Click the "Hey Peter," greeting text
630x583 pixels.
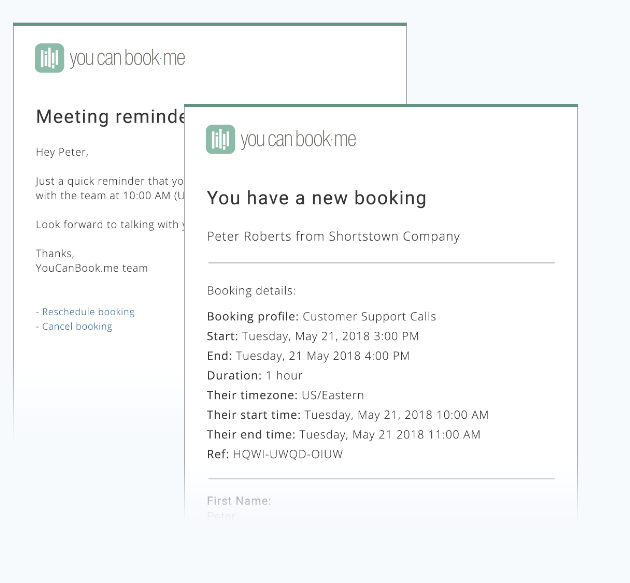click(x=62, y=153)
